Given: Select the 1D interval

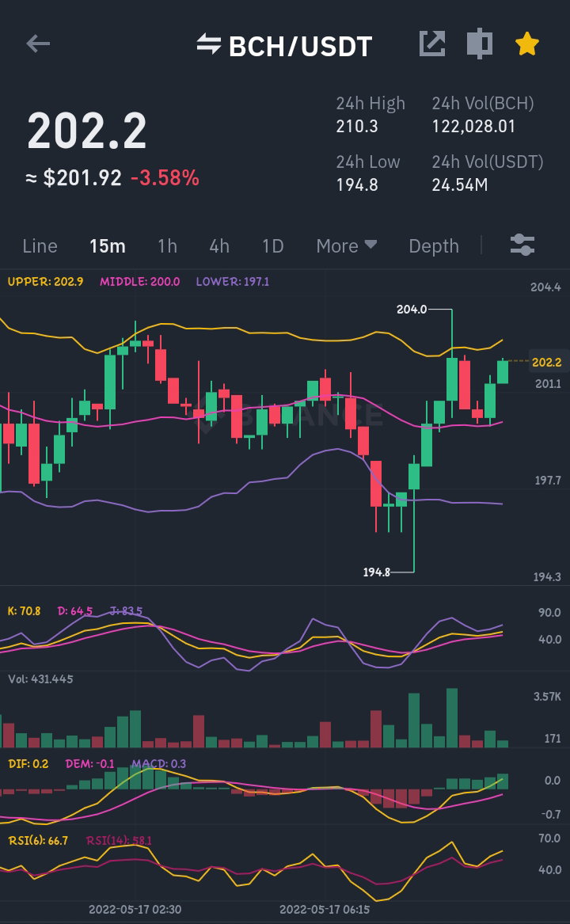Looking at the screenshot, I should [273, 245].
